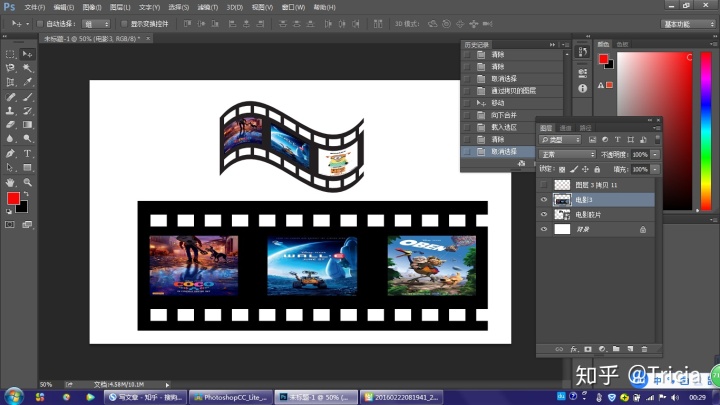Enable the 显示变换控件 checkbox
Image resolution: width=720 pixels, height=405 pixels.
point(124,24)
